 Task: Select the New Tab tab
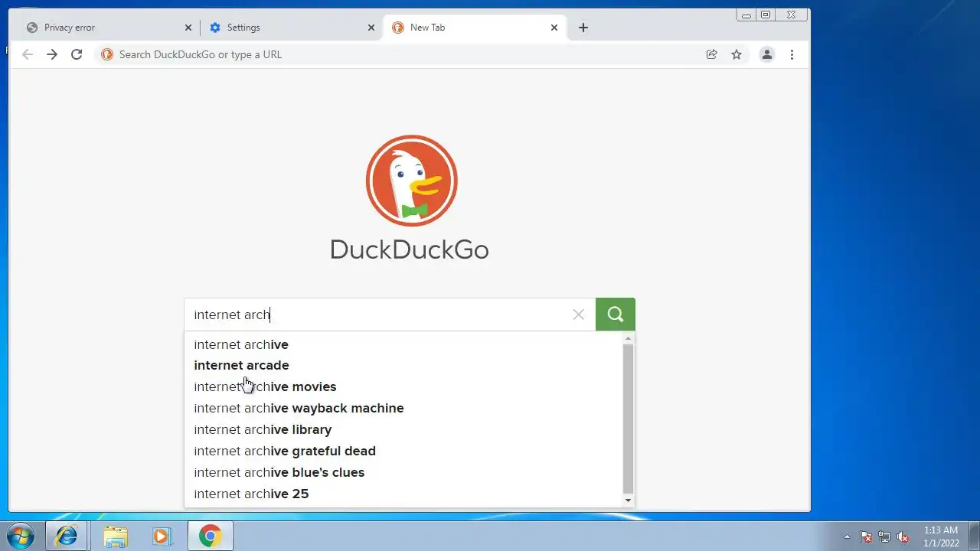tap(475, 28)
